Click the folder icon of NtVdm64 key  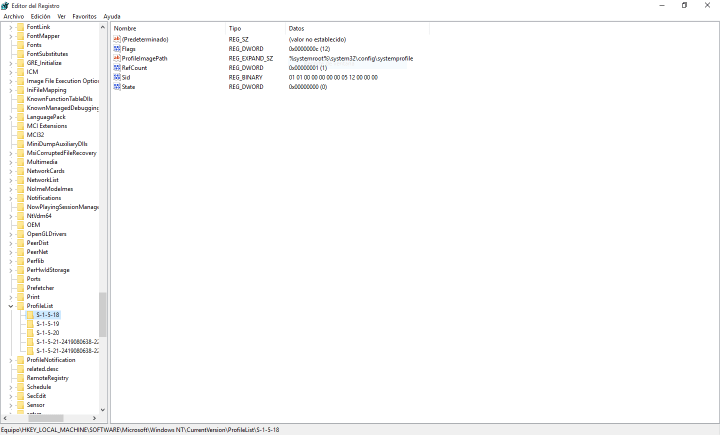click(x=20, y=216)
